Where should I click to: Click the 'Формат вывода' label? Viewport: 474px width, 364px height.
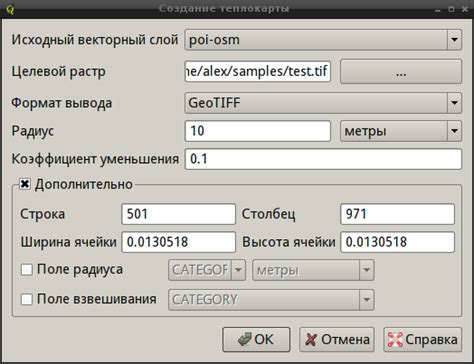(62, 103)
